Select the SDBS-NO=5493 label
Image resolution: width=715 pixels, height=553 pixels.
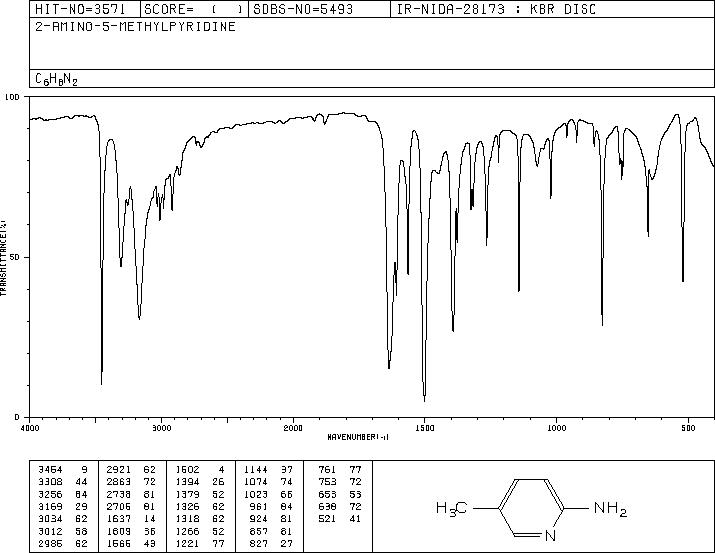(x=303, y=9)
